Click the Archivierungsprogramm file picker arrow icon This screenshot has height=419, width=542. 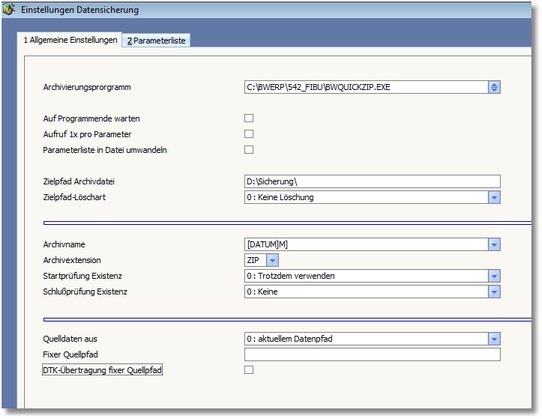pyautogui.click(x=494, y=87)
